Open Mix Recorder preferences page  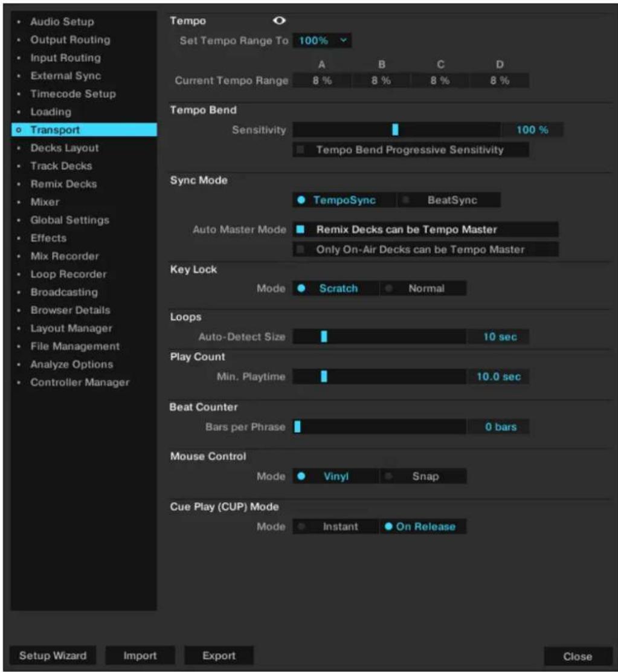coord(64,256)
